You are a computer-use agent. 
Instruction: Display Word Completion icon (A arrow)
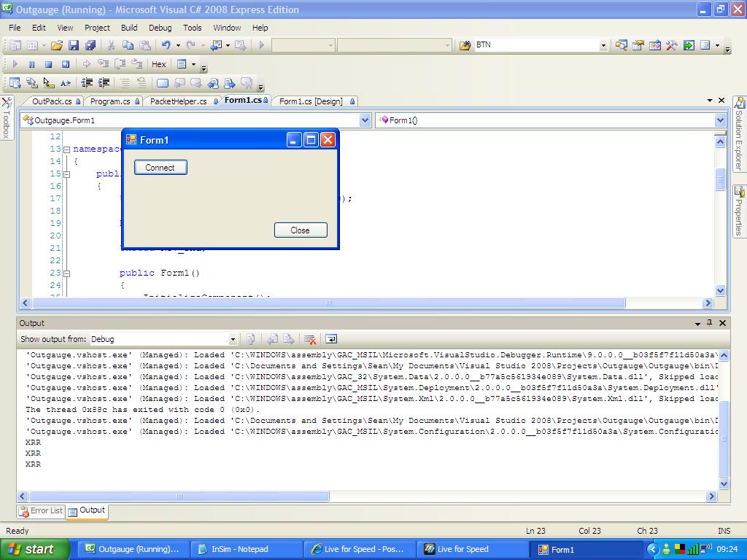[x=65, y=83]
